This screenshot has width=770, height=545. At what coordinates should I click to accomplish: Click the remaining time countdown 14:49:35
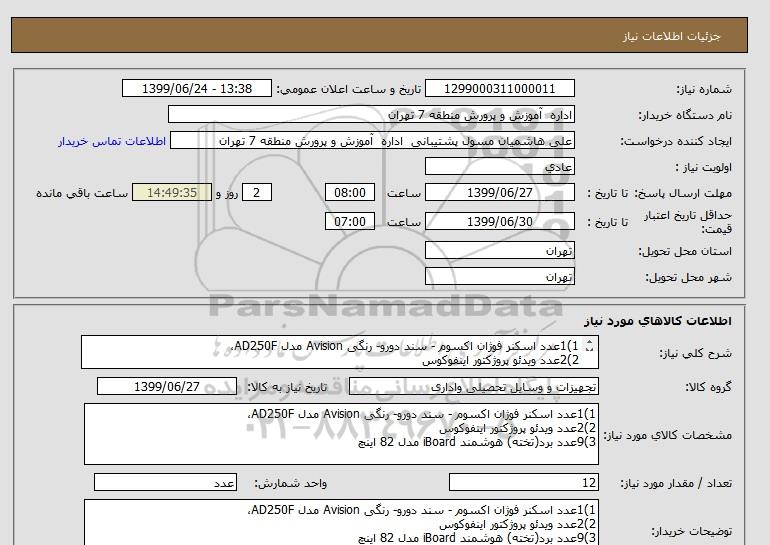(x=172, y=192)
